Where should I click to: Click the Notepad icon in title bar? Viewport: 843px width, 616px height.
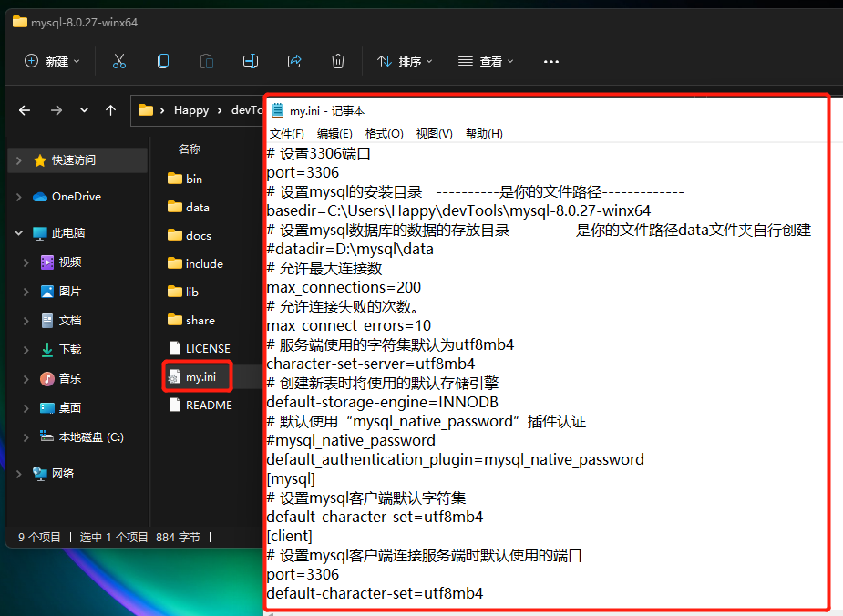point(277,110)
